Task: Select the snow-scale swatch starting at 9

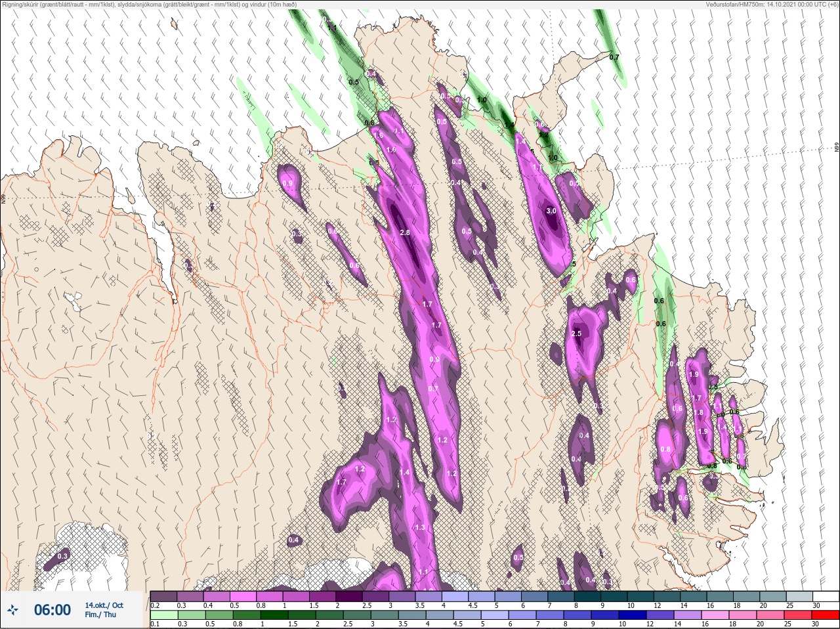Action: coord(615,596)
